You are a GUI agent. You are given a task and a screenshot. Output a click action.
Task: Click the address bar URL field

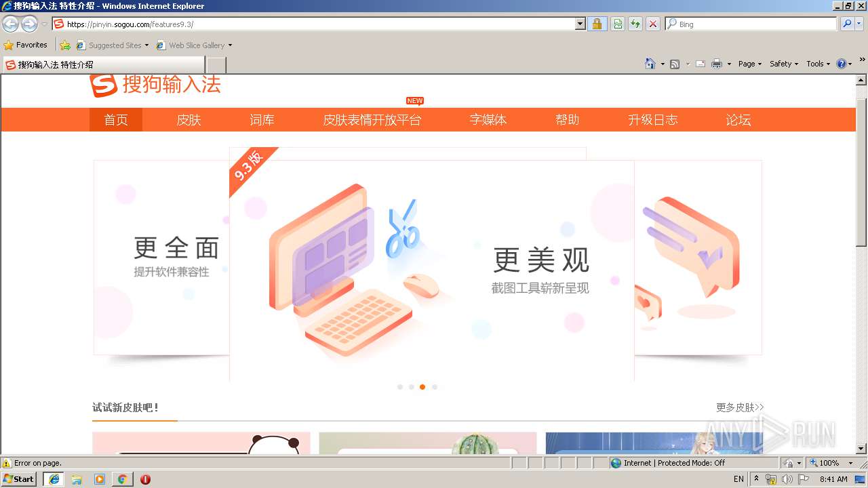click(x=313, y=24)
